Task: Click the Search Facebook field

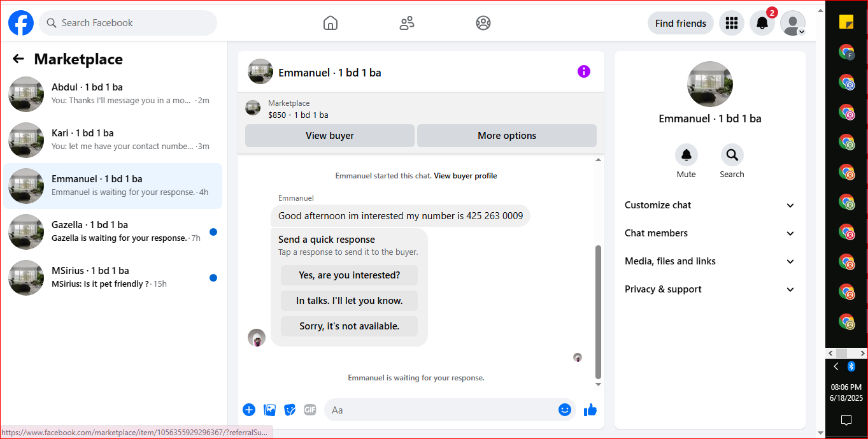Action: pyautogui.click(x=128, y=23)
